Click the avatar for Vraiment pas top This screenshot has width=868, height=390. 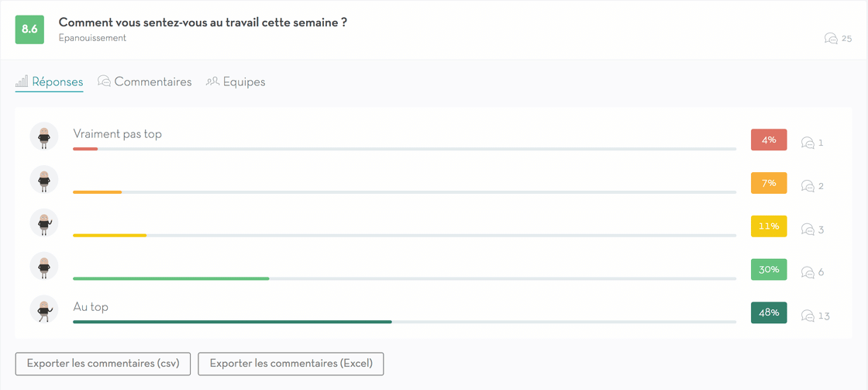[44, 136]
